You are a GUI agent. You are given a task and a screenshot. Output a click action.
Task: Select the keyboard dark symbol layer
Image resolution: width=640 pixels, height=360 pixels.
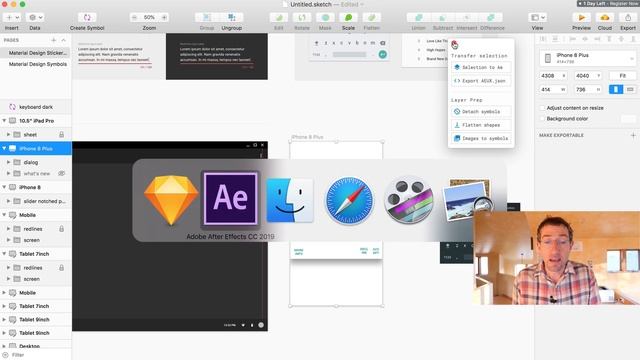[x=36, y=107]
